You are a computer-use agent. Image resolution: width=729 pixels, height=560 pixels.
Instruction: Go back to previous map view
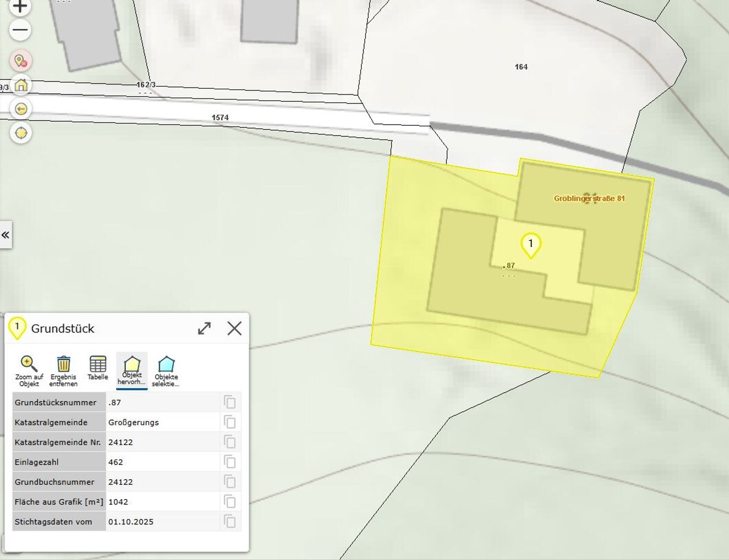(x=21, y=109)
